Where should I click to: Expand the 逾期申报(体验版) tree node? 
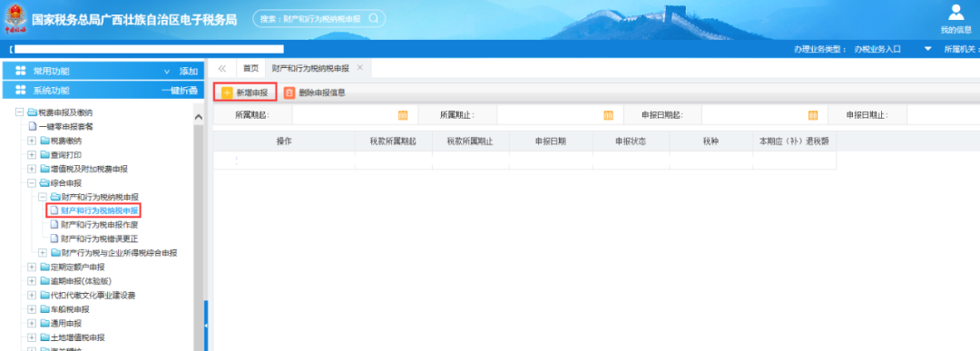point(32,281)
